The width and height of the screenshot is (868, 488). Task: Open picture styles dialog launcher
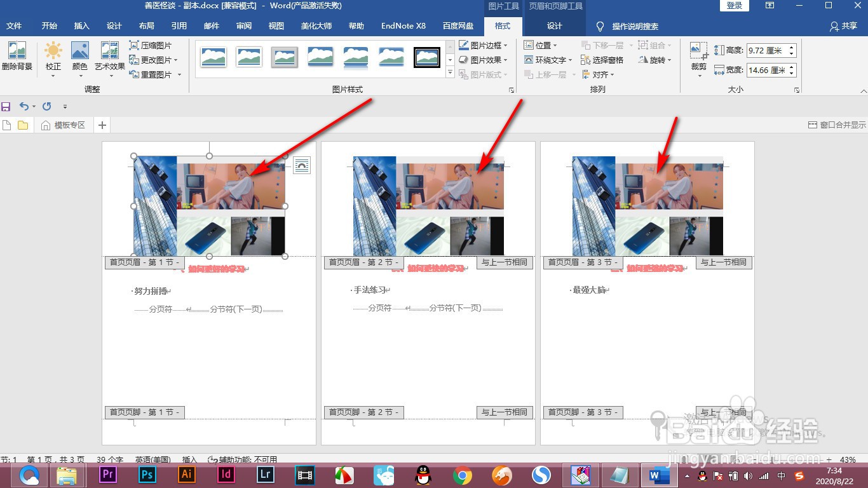512,90
